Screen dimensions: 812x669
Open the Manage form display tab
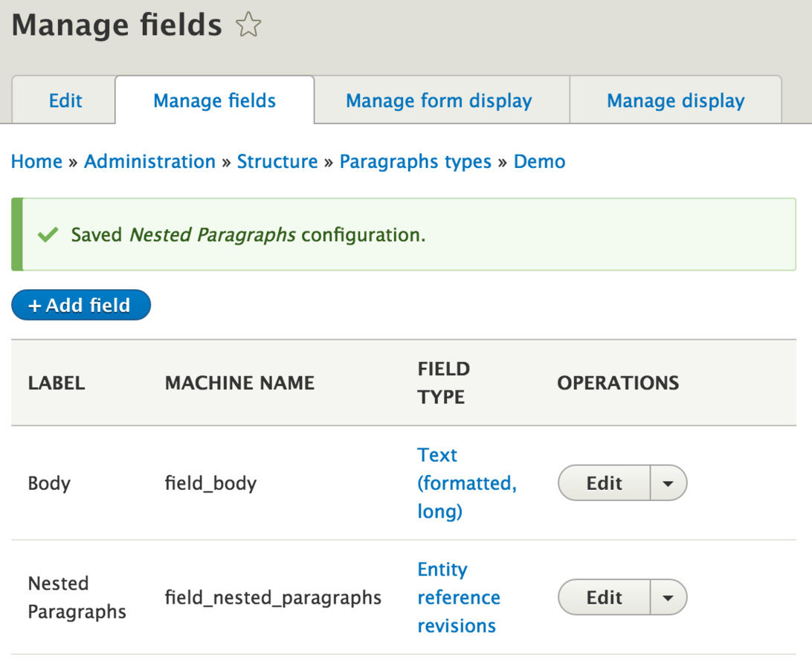[439, 101]
